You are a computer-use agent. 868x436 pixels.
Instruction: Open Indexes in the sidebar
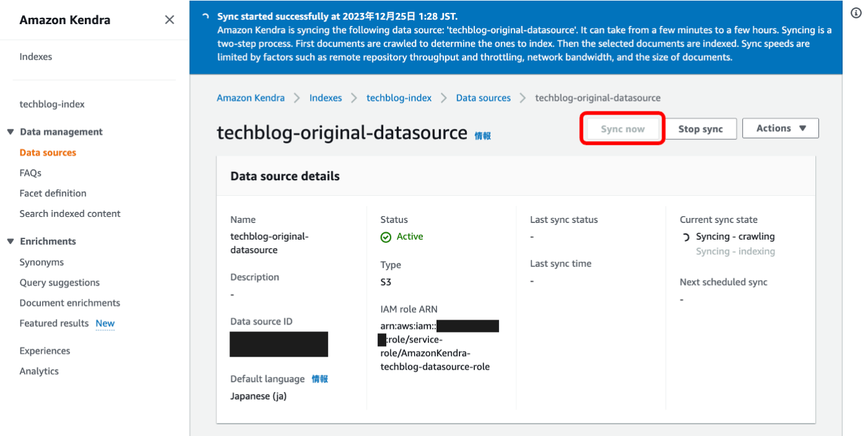[36, 56]
